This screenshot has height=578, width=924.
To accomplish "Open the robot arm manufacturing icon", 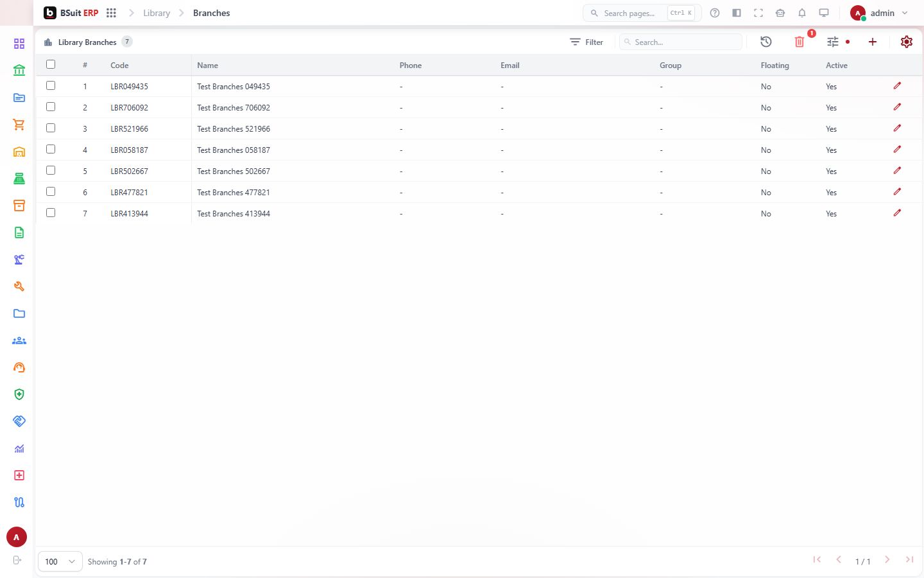I will [19, 259].
